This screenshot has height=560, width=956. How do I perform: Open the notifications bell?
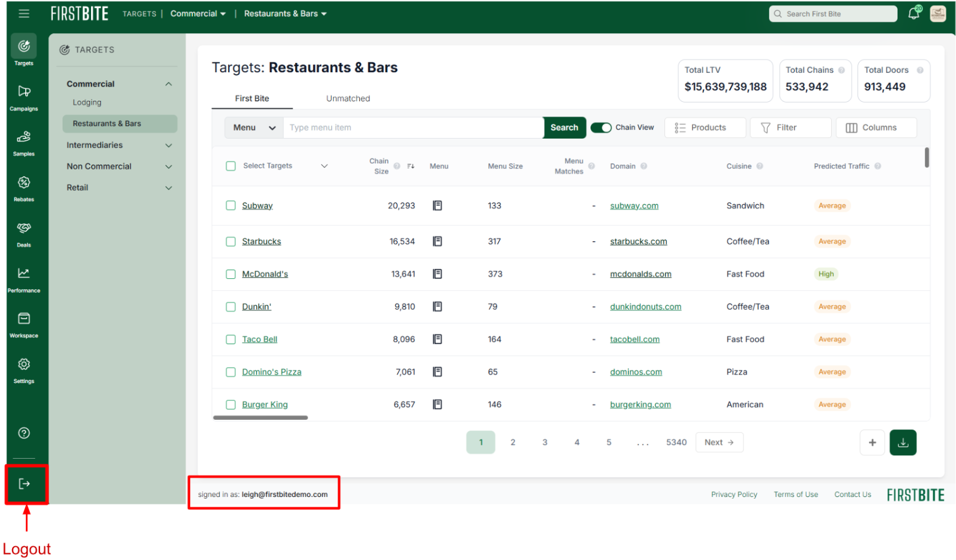(914, 13)
